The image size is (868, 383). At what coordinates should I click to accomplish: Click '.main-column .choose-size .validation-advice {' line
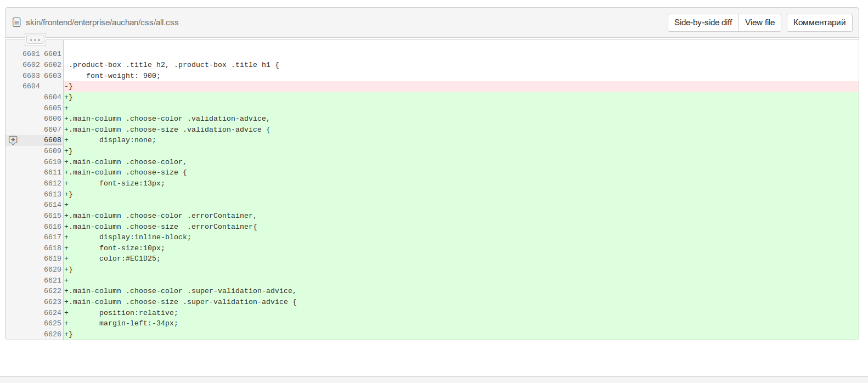(461, 129)
